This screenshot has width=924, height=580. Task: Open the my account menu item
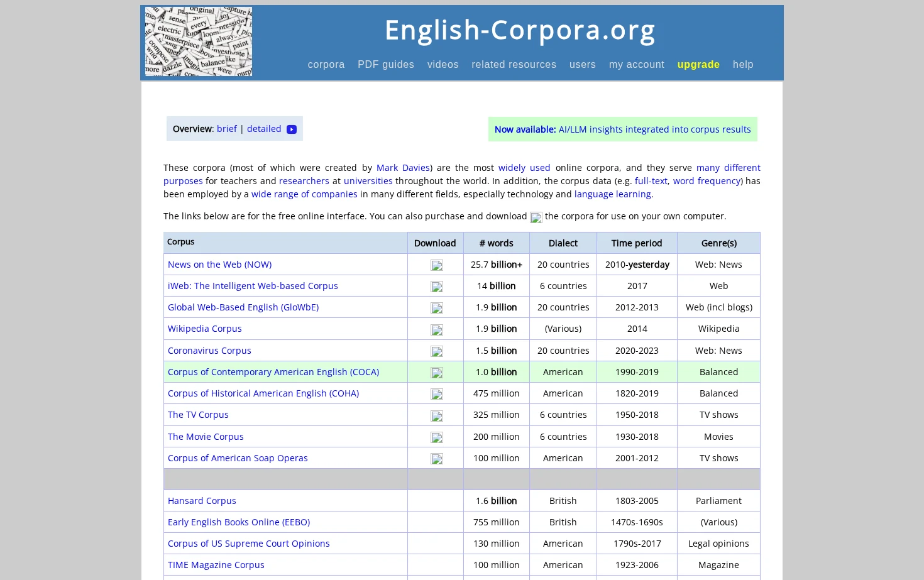[x=637, y=64]
